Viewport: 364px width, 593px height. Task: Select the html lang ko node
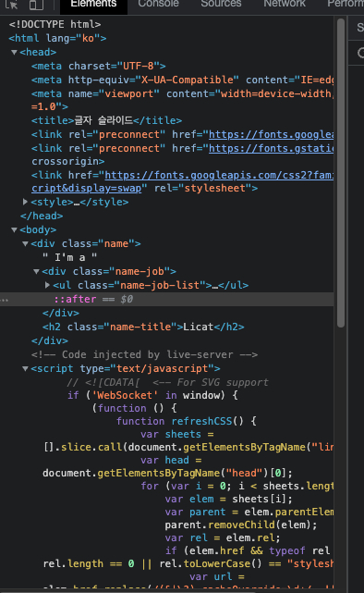pyautogui.click(x=57, y=39)
